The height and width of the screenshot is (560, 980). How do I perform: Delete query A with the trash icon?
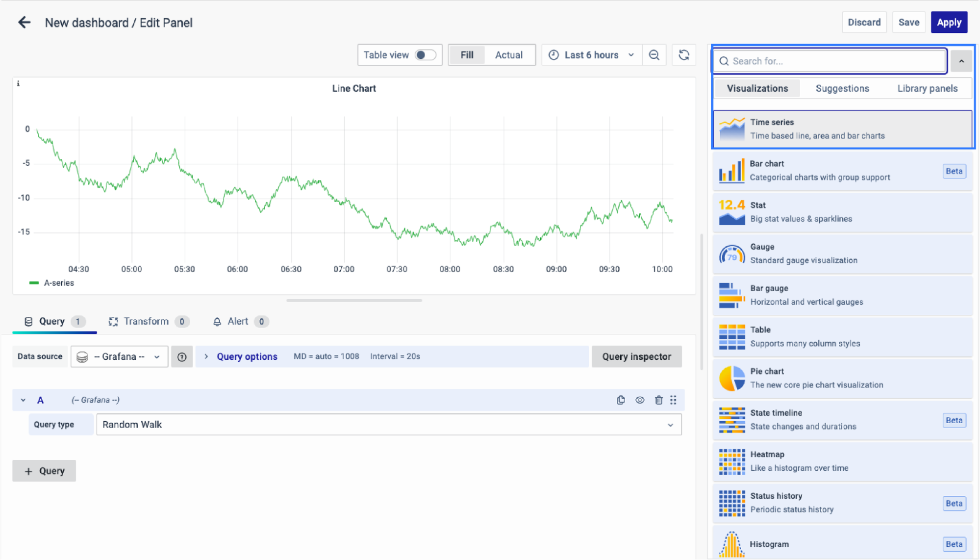click(x=658, y=400)
